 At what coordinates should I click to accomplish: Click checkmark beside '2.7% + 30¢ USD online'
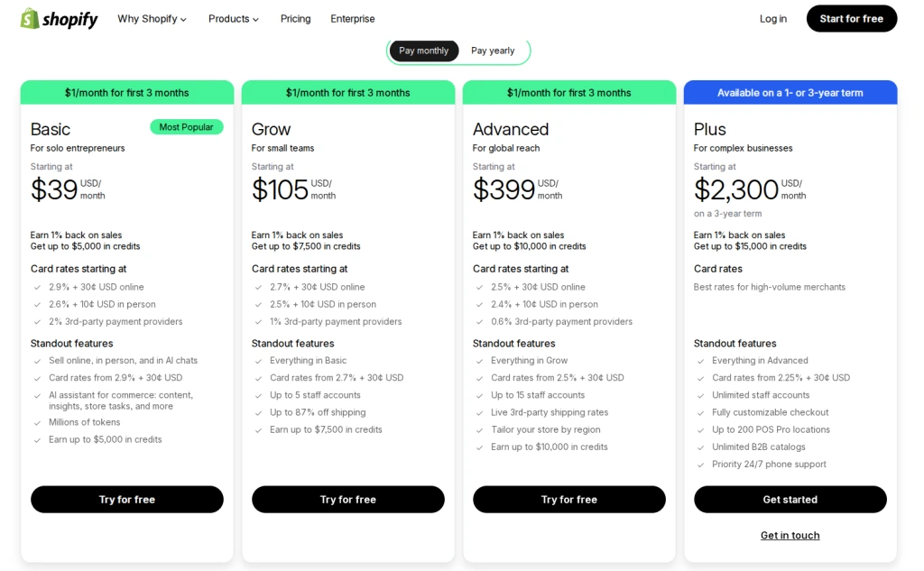coord(258,288)
